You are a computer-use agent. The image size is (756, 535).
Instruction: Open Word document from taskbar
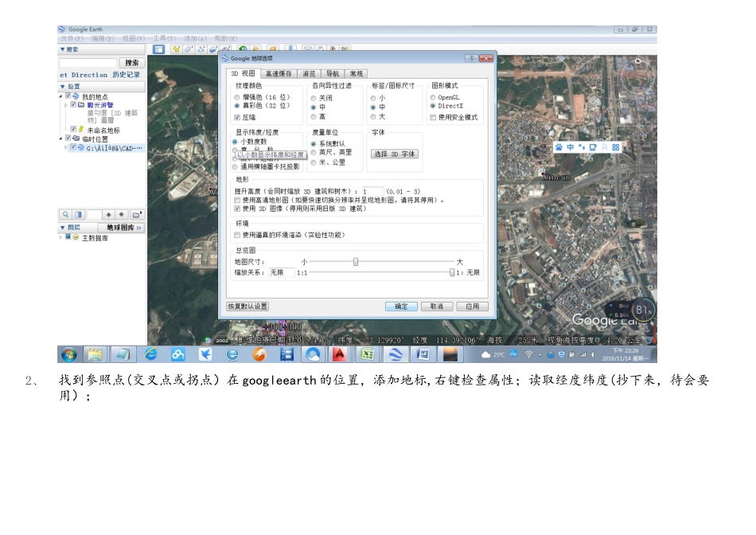[423, 355]
